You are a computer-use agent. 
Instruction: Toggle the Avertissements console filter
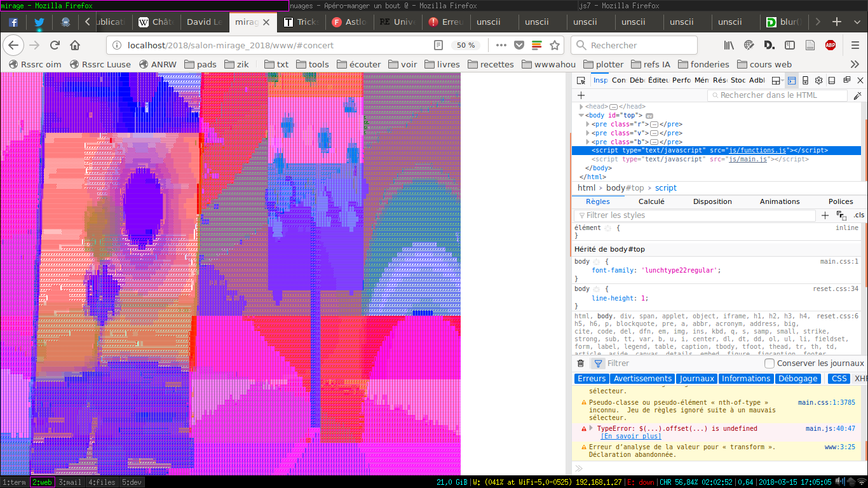(642, 379)
